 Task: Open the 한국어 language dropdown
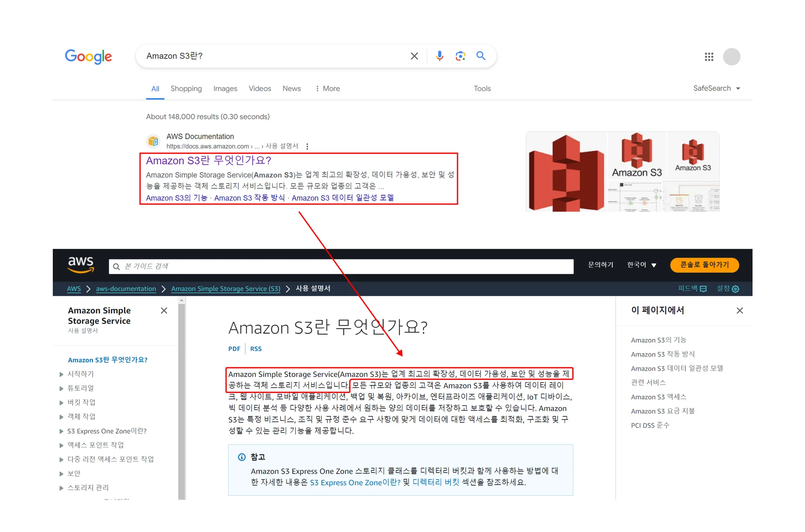click(x=641, y=265)
